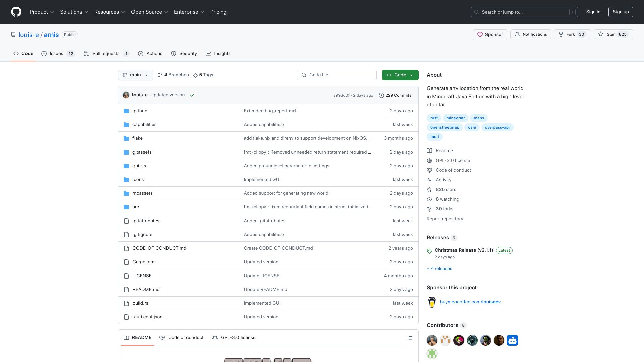
Task: Open the a99dd0f commit hash
Action: (341, 95)
